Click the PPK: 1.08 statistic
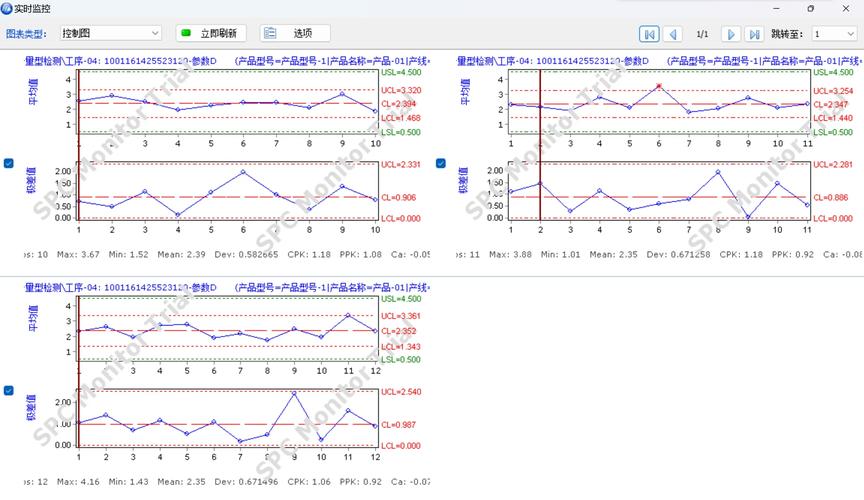The image size is (864, 500). point(361,255)
